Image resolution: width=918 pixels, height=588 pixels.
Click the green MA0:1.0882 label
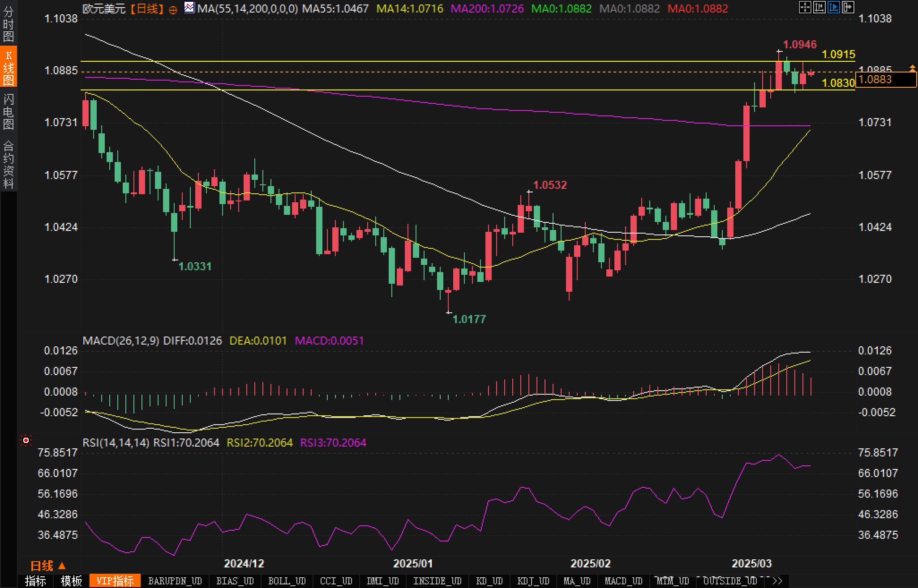coord(561,9)
